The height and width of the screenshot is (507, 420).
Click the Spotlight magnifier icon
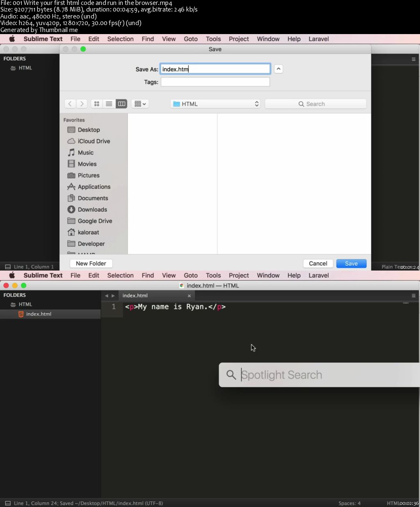coord(231,375)
